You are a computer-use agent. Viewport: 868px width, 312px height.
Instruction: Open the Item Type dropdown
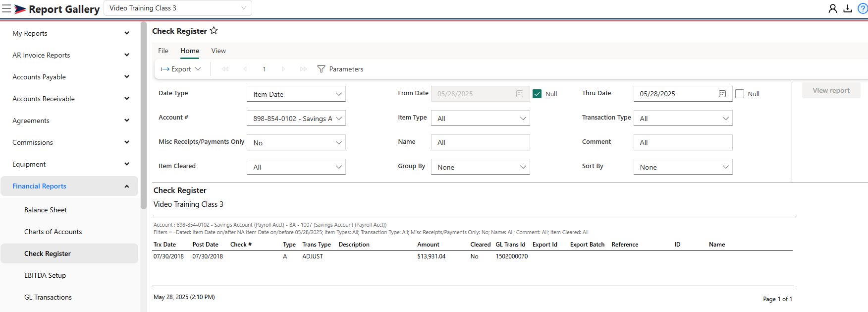coord(481,118)
